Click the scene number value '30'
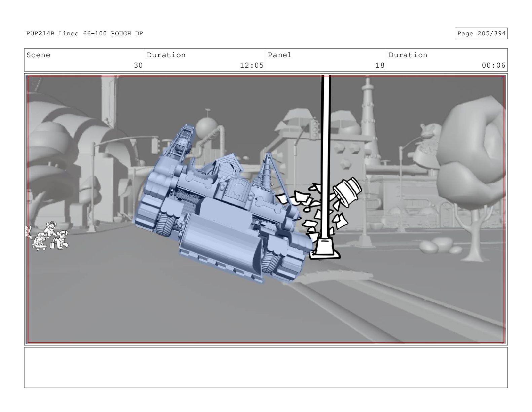The image size is (532, 412). (138, 65)
